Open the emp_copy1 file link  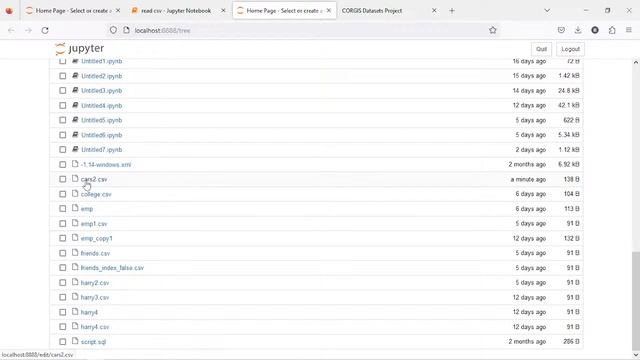96,238
